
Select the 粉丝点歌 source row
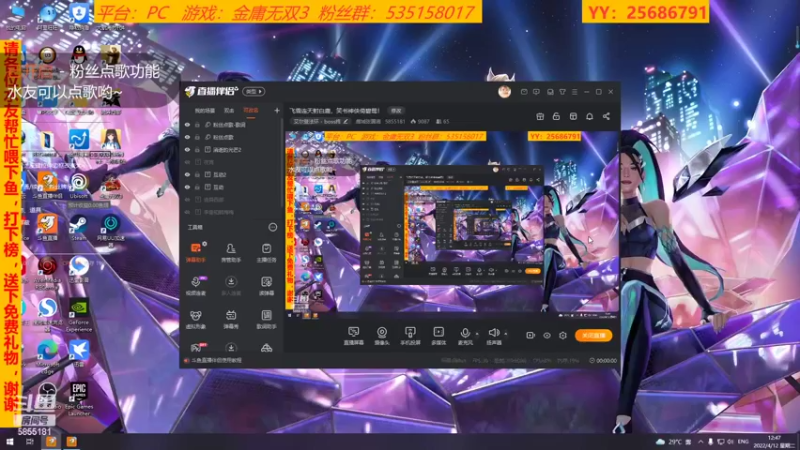232,137
